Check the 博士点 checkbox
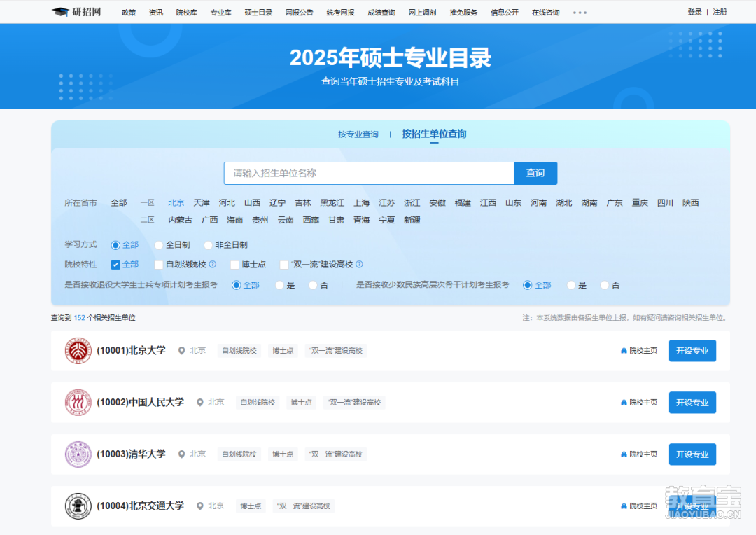Screen dimensions: 756x535 click(234, 265)
